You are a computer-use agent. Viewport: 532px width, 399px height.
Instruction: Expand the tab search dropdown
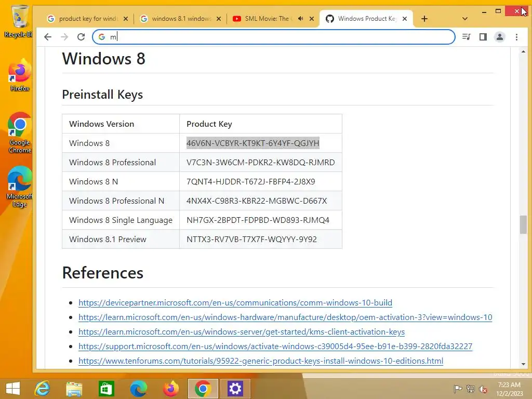pyautogui.click(x=465, y=19)
